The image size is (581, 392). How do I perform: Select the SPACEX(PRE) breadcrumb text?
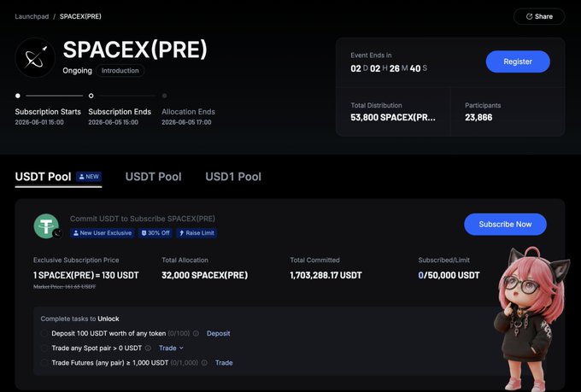(x=80, y=16)
